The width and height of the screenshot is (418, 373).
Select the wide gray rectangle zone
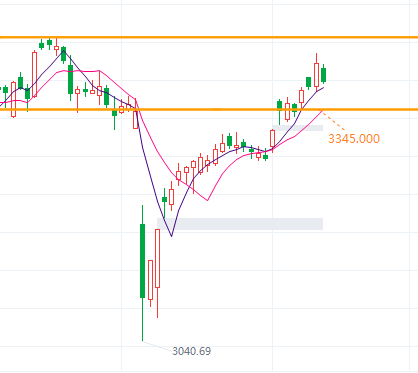point(240,224)
